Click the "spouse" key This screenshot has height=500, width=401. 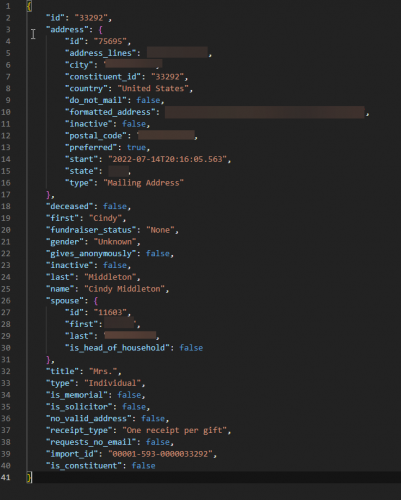coord(65,301)
